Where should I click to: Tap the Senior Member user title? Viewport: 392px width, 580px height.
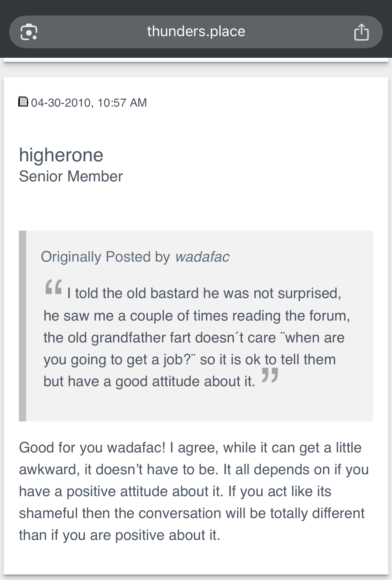pos(71,176)
